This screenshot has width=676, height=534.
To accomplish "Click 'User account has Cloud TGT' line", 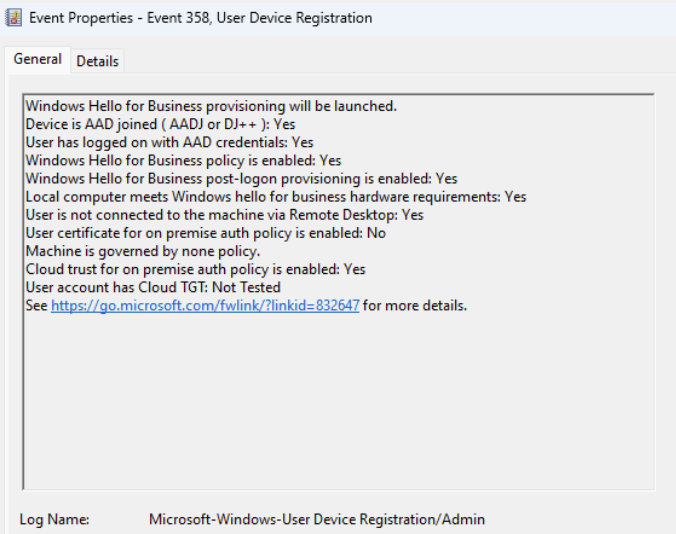I will 153,287.
